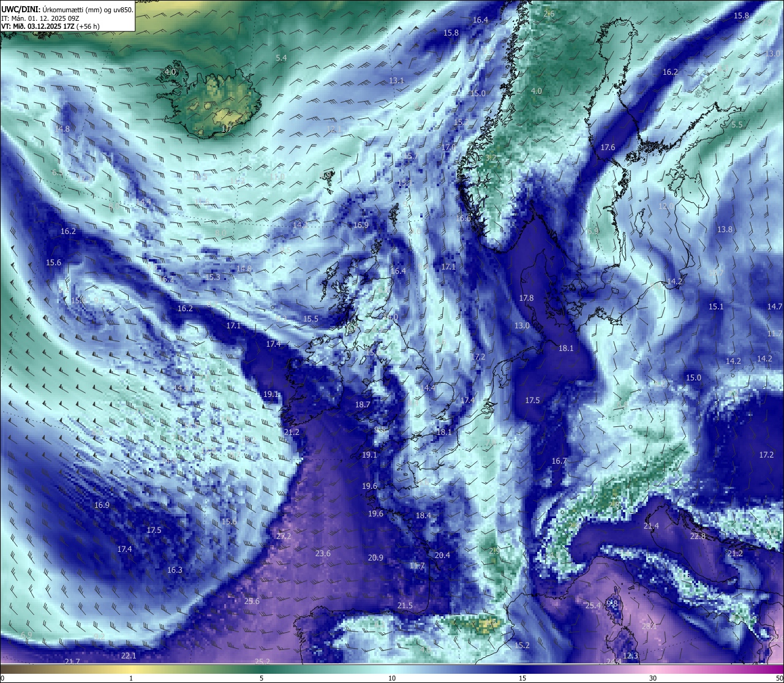Image resolution: width=784 pixels, height=683 pixels.
Task: Click the 20.4 value label
Action: coord(442,555)
